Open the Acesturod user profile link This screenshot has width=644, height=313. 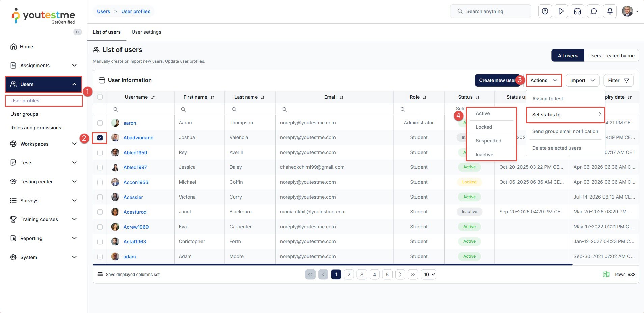pyautogui.click(x=135, y=212)
